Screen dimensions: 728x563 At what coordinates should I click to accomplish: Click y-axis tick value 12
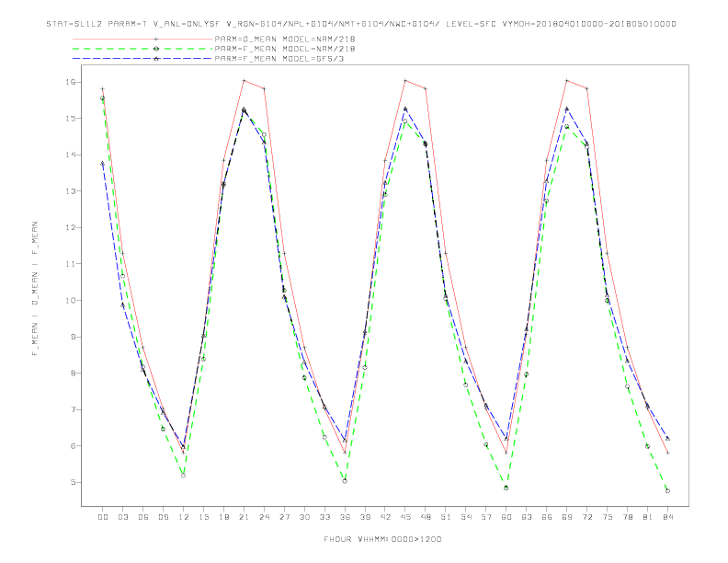pos(71,227)
